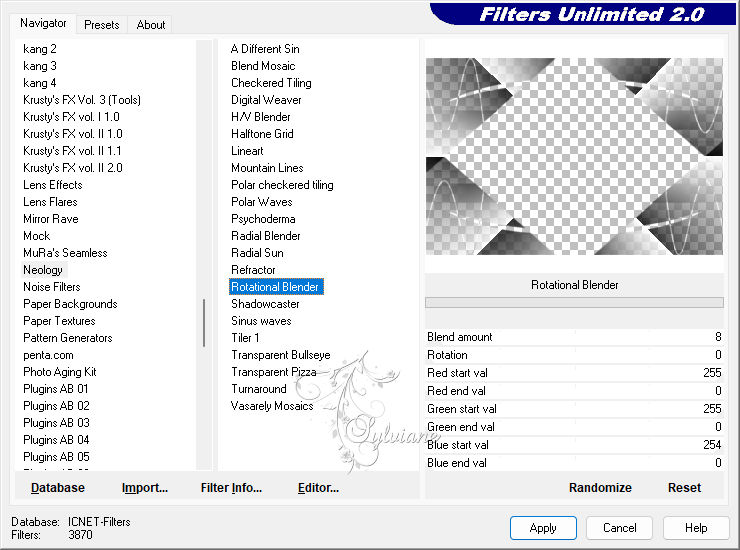Choose Radial Blender filter
Viewport: 740px width, 550px height.
point(266,236)
